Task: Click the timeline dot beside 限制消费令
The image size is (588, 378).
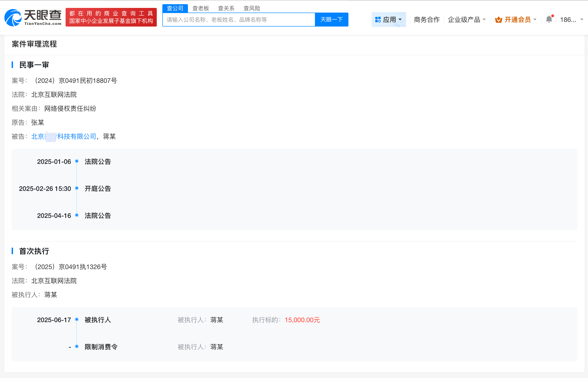Action: [x=77, y=347]
